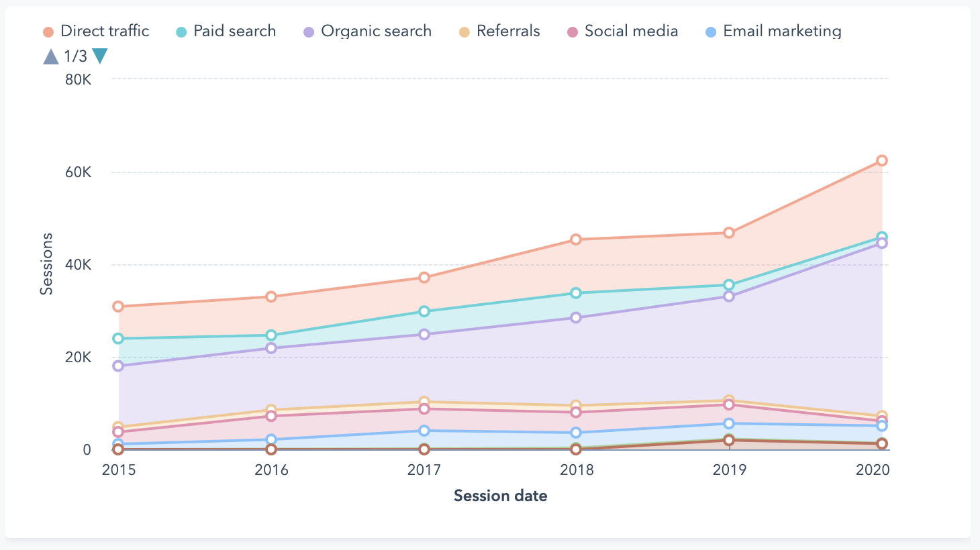Click the Social media legend dot
980x550 pixels.
573,32
